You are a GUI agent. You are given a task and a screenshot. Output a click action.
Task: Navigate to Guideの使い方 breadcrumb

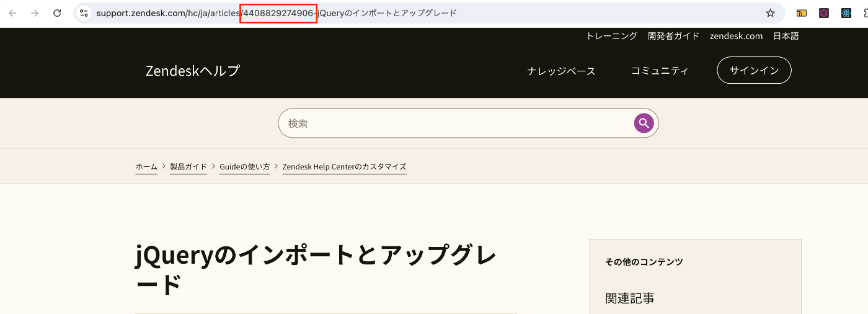pyautogui.click(x=245, y=167)
